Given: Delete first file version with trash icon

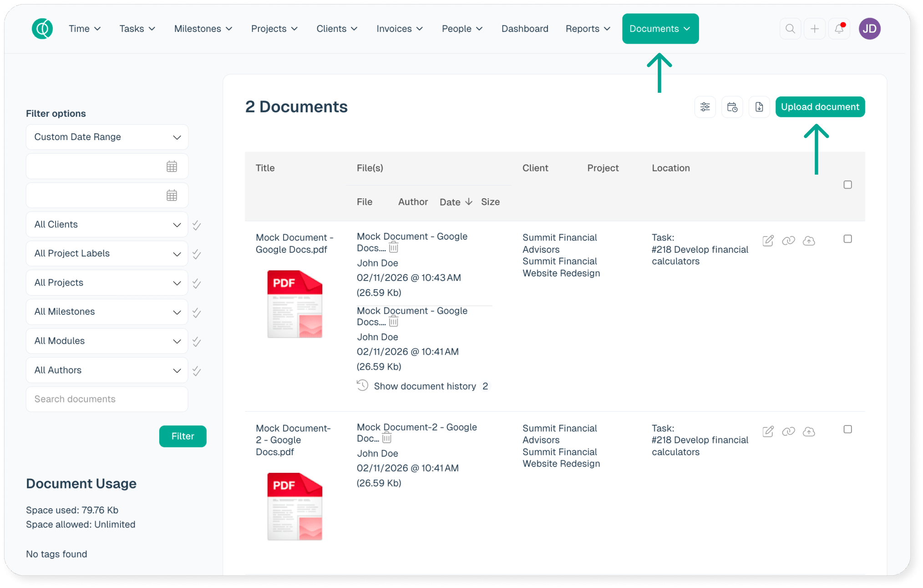Looking at the screenshot, I should (x=394, y=248).
